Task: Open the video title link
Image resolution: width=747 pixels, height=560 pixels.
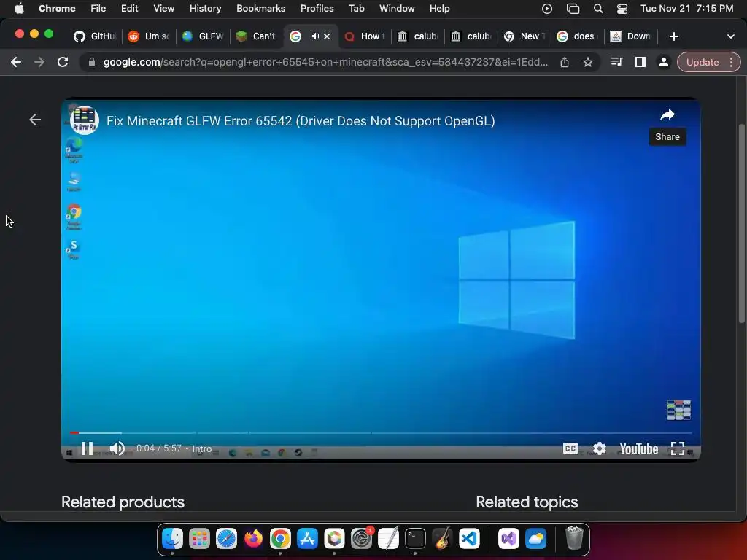Action: tap(301, 121)
